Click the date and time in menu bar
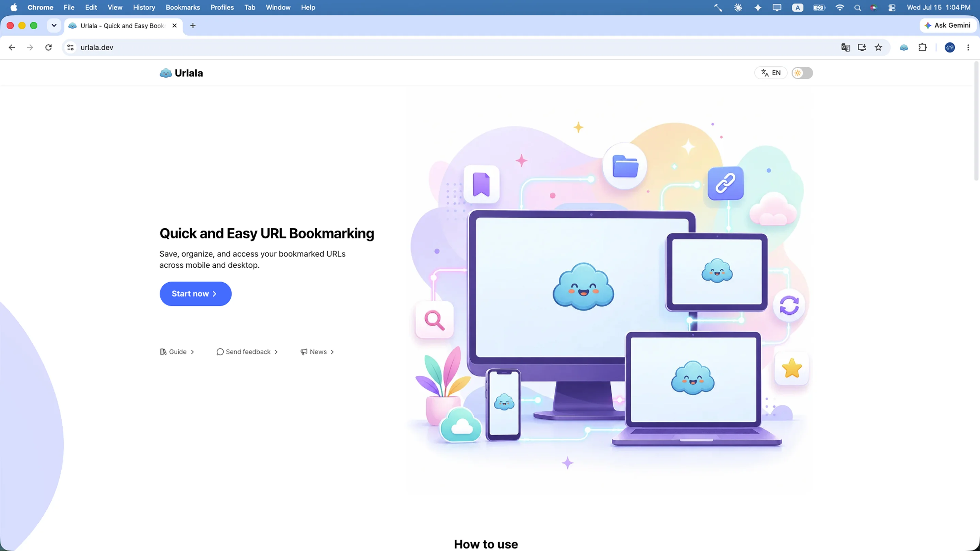The height and width of the screenshot is (551, 980). 938,7
